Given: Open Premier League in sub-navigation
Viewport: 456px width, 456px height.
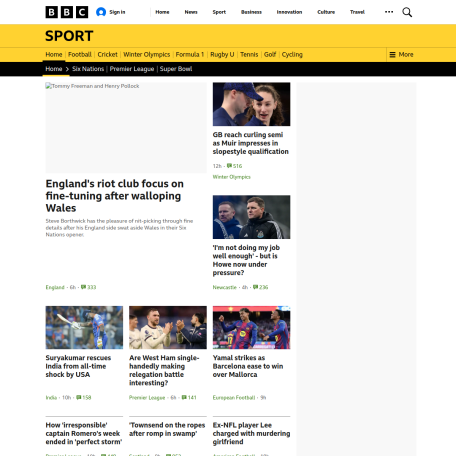Looking at the screenshot, I should tap(132, 69).
